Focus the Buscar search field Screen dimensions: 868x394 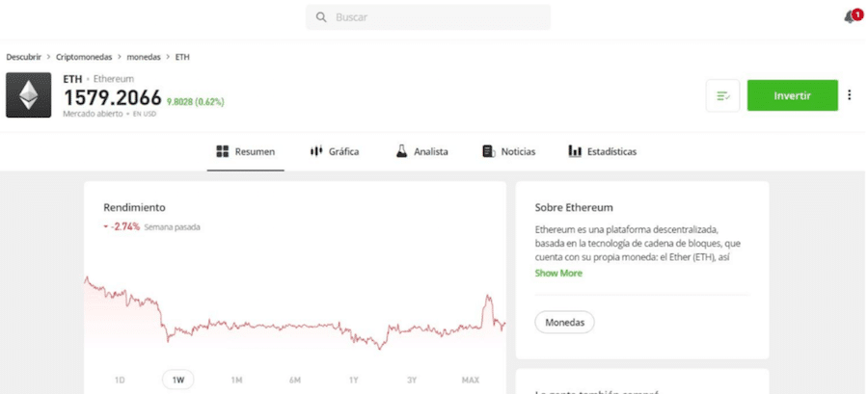click(x=428, y=17)
